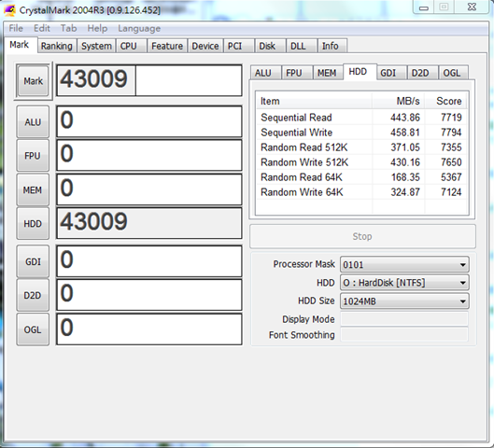Expand the HDD Size dropdown
Screen dimensions: 494x448
pyautogui.click(x=404, y=301)
